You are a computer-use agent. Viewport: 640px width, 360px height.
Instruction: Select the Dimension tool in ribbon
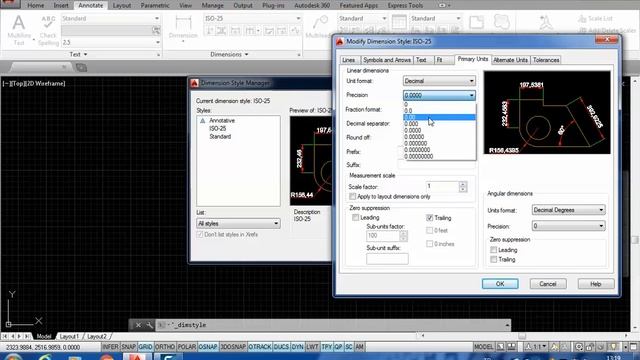click(183, 28)
